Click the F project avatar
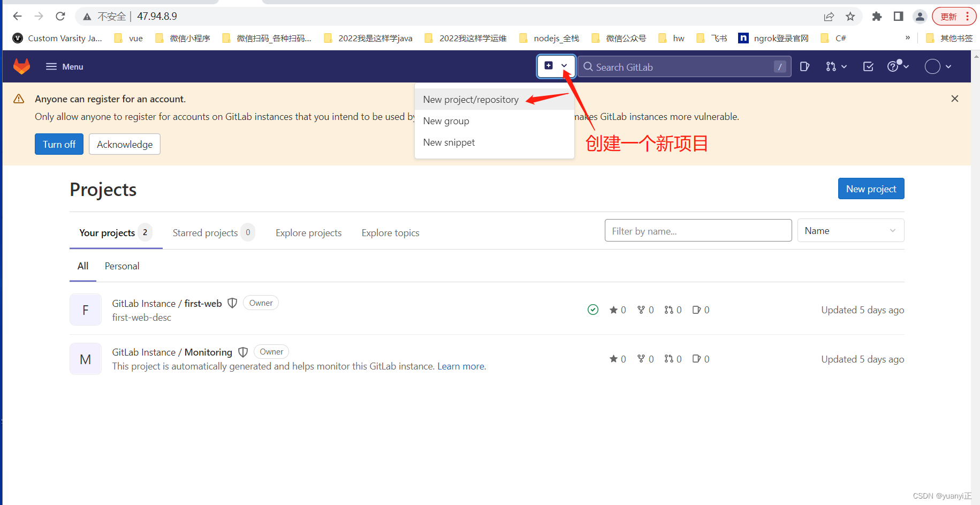Image resolution: width=980 pixels, height=505 pixels. pos(86,310)
